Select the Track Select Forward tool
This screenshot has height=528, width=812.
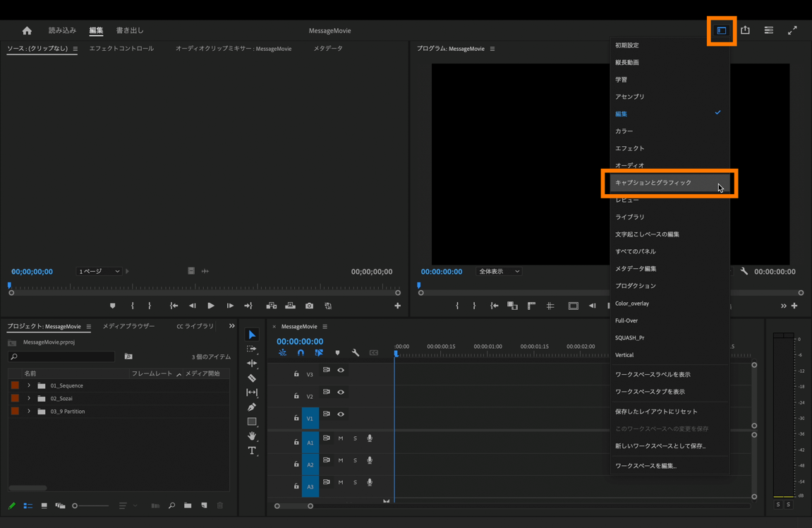(252, 349)
